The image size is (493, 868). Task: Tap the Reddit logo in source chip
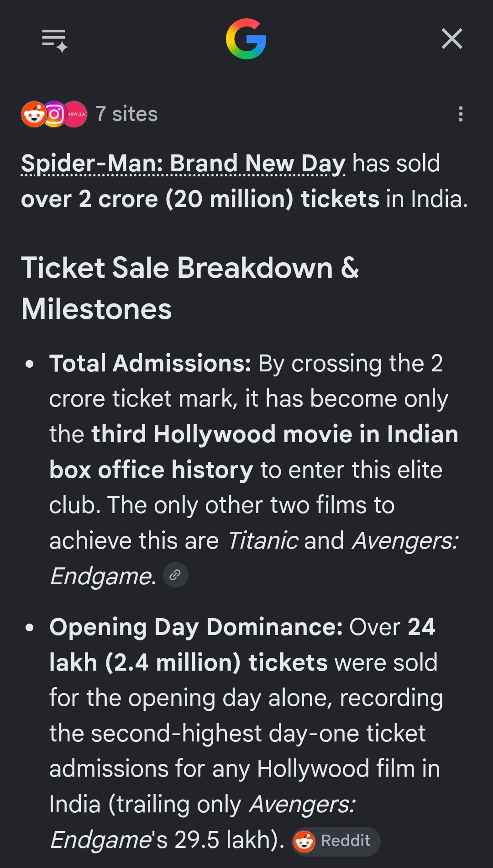pos(304,842)
